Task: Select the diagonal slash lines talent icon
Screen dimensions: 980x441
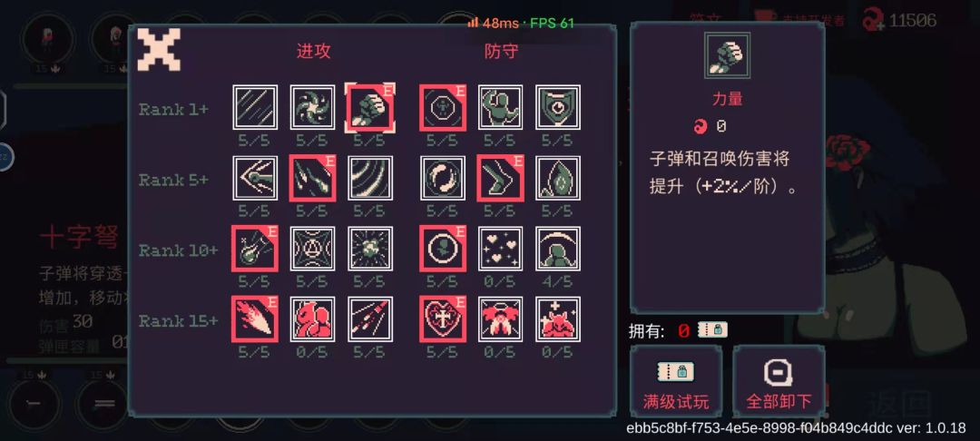Action: 255,107
